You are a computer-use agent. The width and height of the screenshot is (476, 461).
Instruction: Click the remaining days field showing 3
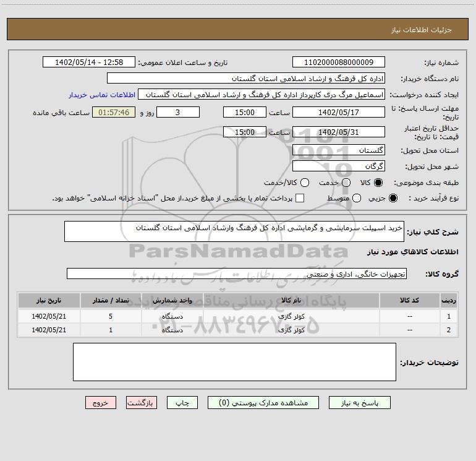coord(178,112)
